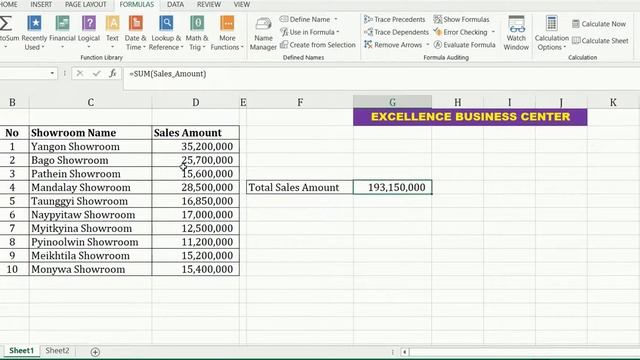Select the Sales Amount header cell
The width and height of the screenshot is (640, 360).
point(196,133)
